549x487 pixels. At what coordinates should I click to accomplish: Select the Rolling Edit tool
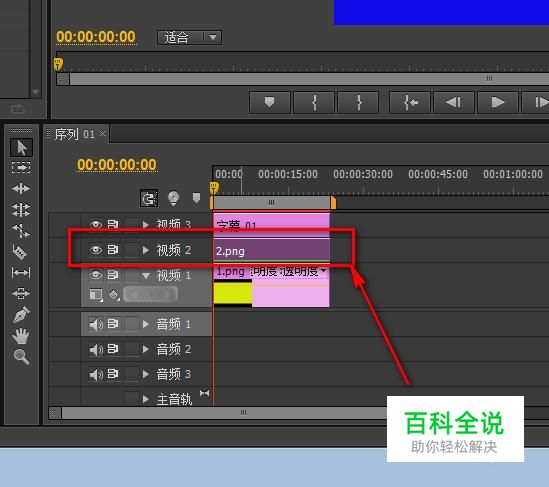click(x=21, y=210)
